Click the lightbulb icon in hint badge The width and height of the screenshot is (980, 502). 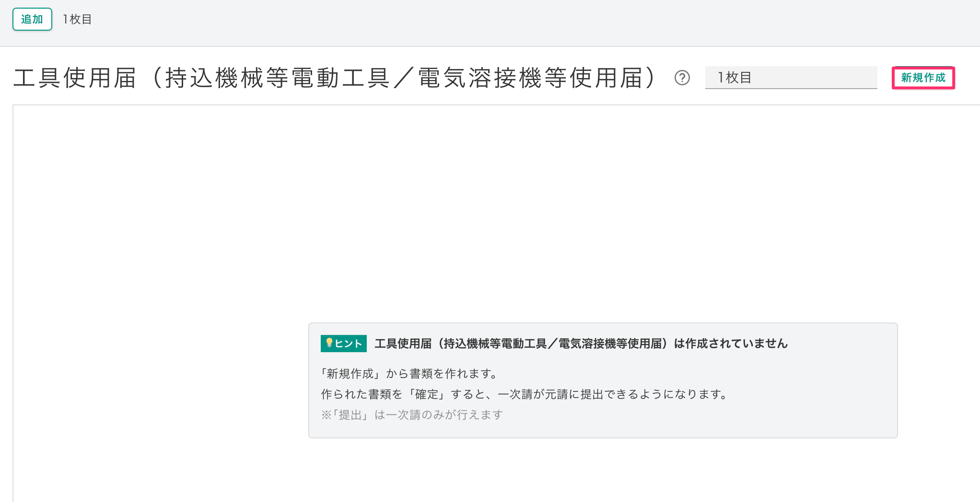[x=329, y=343]
